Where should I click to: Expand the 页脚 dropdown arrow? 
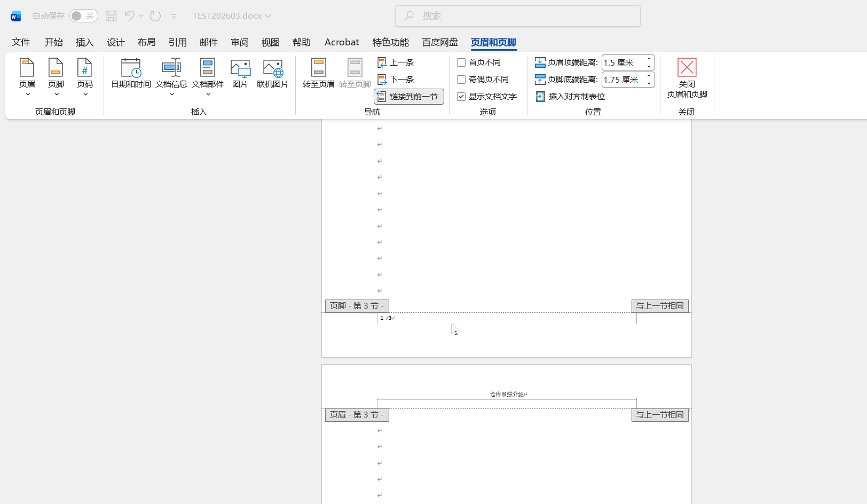click(x=57, y=94)
